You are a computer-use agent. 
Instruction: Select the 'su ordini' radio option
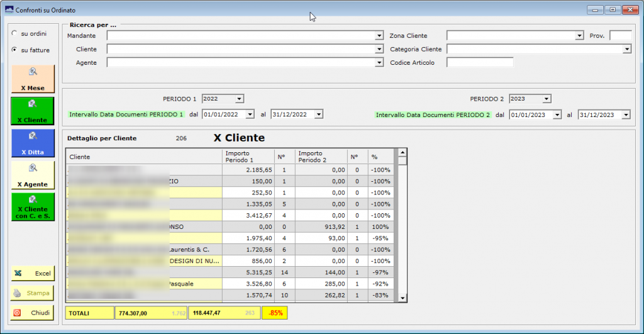click(14, 33)
